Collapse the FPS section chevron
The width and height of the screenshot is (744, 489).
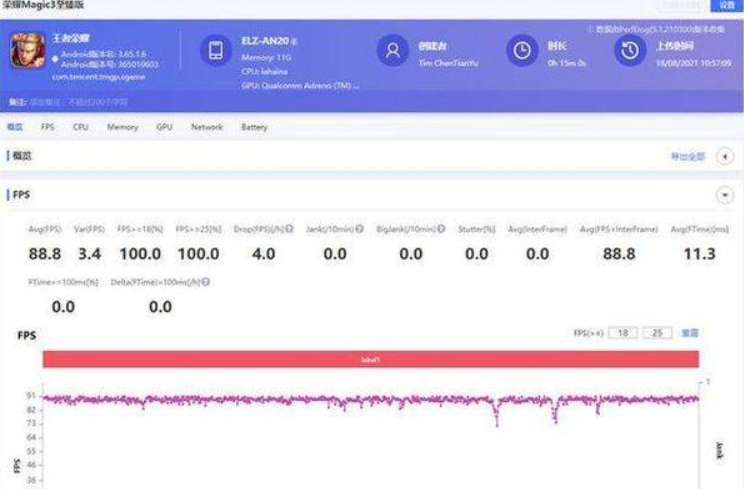[725, 195]
